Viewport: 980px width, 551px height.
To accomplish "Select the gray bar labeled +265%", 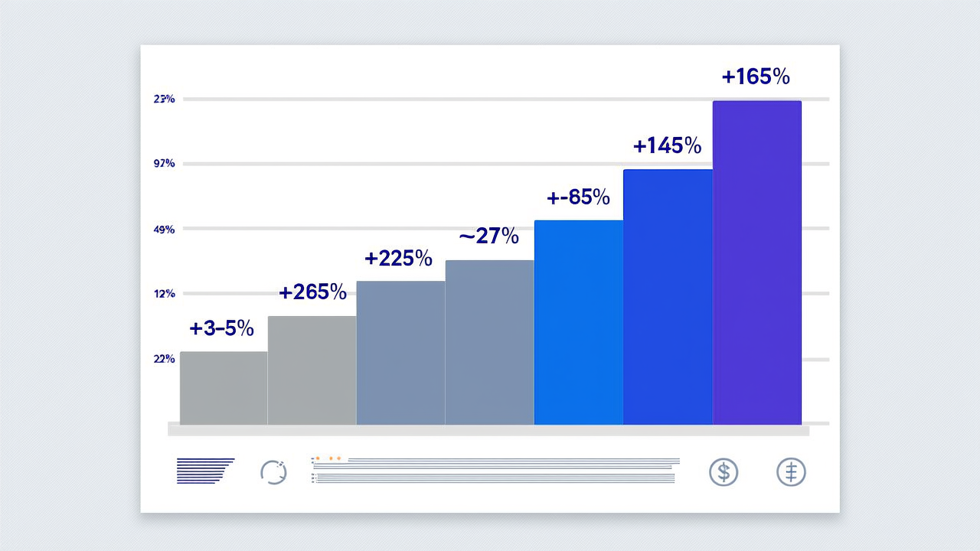I will pyautogui.click(x=312, y=370).
